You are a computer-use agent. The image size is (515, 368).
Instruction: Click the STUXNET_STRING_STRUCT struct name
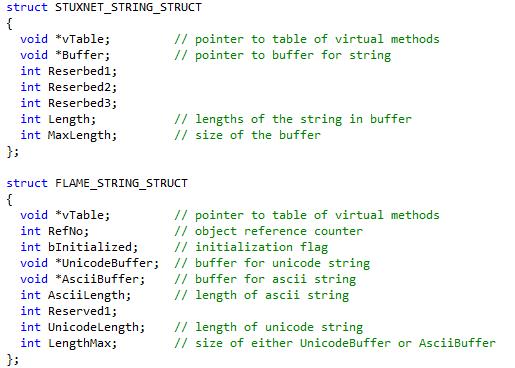(128, 7)
